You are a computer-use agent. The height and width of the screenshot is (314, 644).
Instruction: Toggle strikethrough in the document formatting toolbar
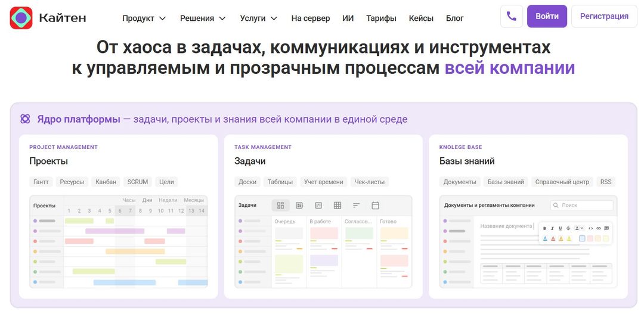(568, 228)
